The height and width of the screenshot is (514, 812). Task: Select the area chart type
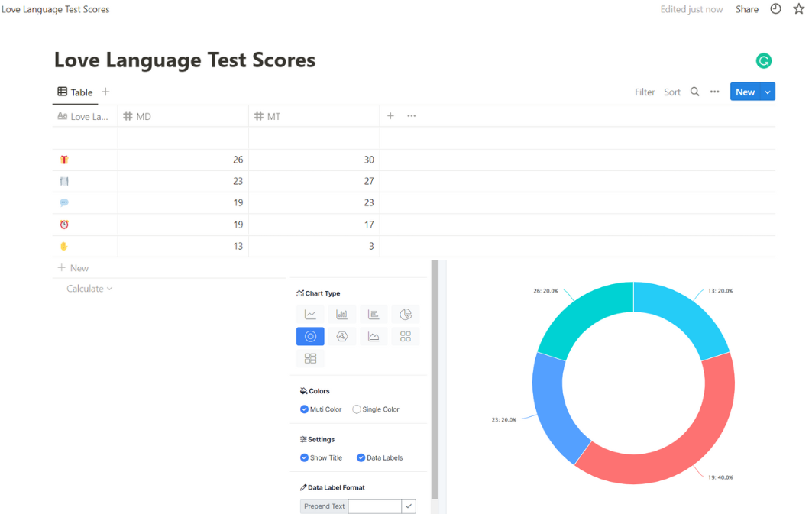click(x=374, y=336)
